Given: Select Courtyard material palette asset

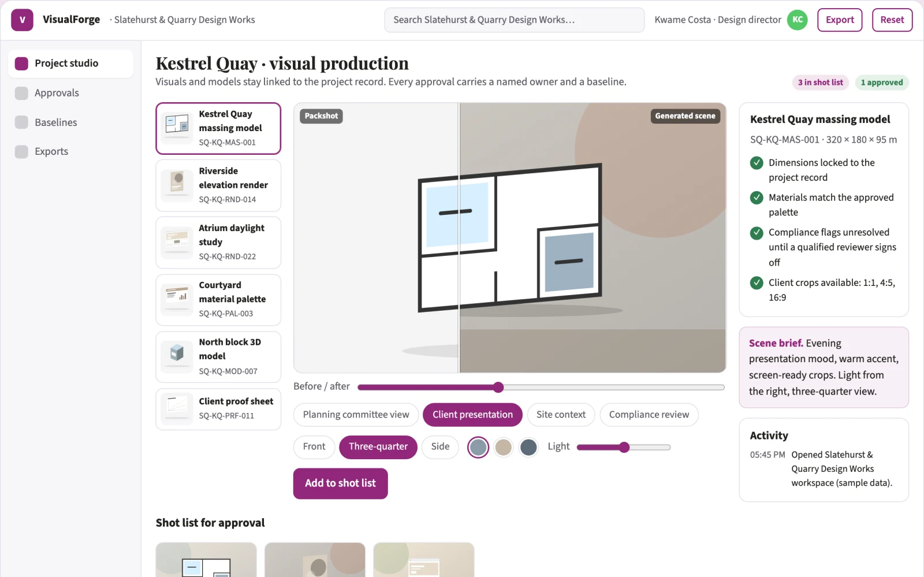Looking at the screenshot, I should pos(218,300).
